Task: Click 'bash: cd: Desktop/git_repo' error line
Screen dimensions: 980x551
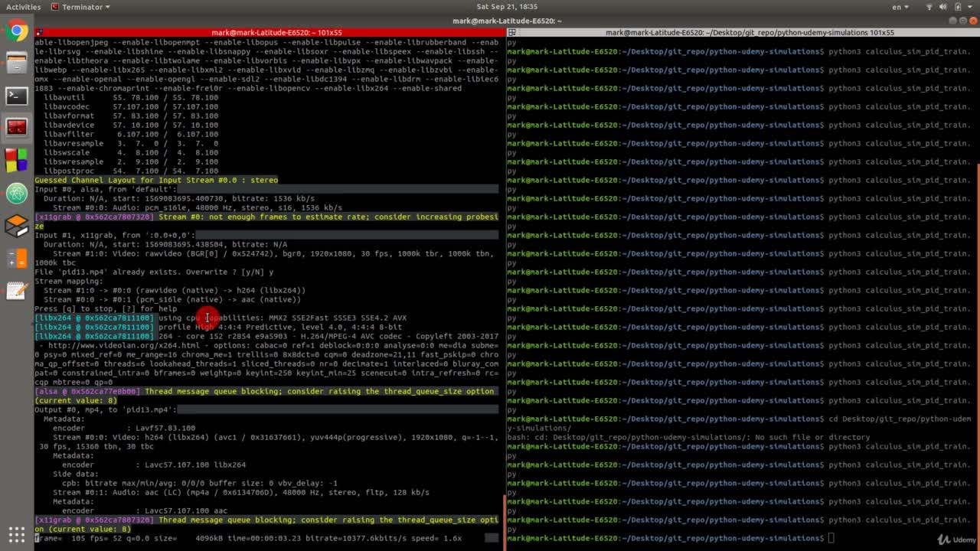Action: coord(688,437)
